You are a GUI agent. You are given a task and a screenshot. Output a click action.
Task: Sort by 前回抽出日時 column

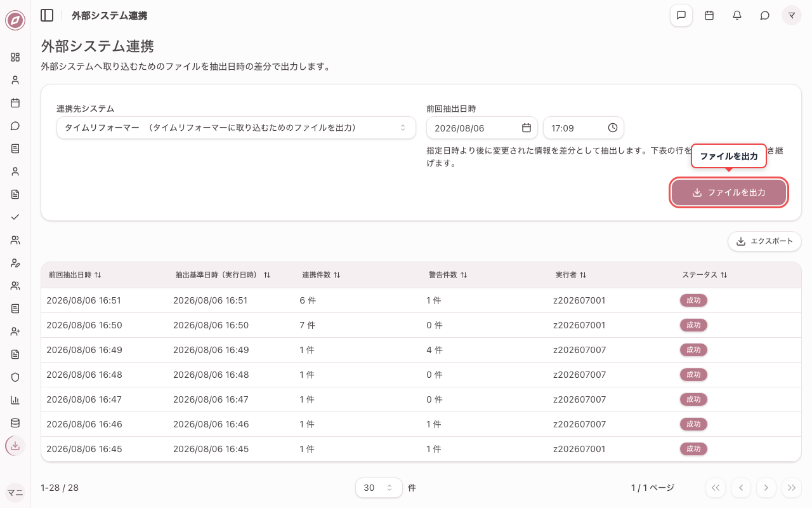75,275
